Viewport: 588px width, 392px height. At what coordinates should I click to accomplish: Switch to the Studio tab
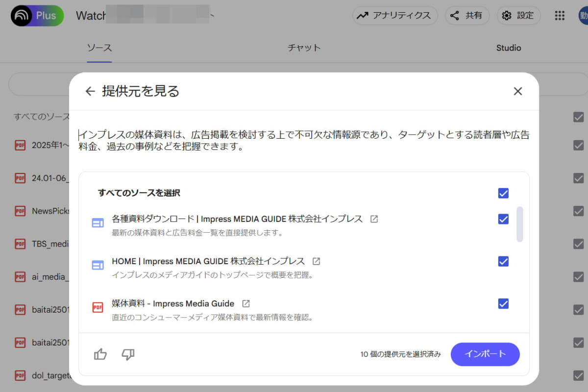point(509,48)
